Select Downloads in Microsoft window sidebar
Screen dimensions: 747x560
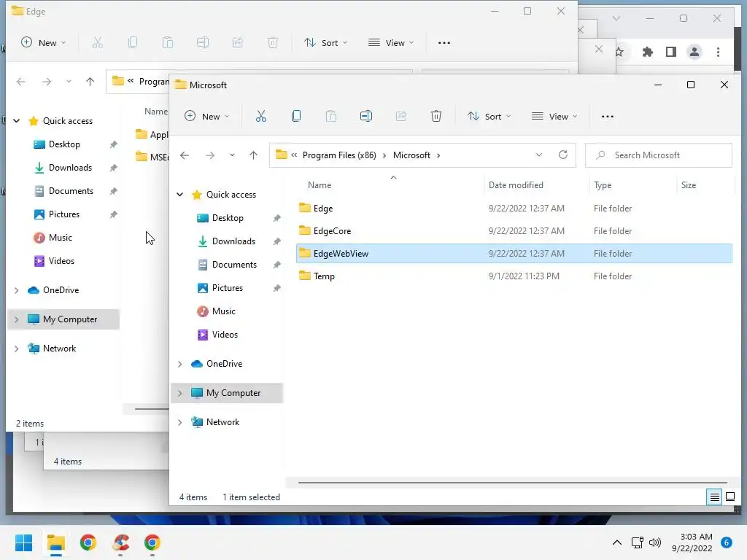coord(233,241)
